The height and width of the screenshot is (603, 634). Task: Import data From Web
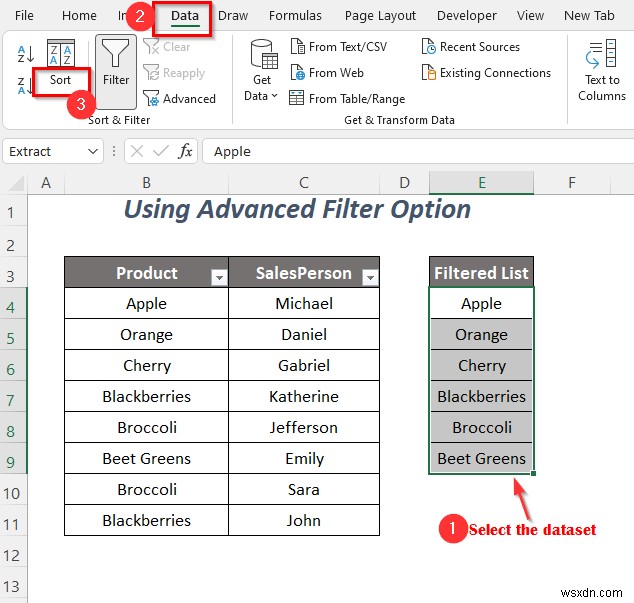pos(327,73)
